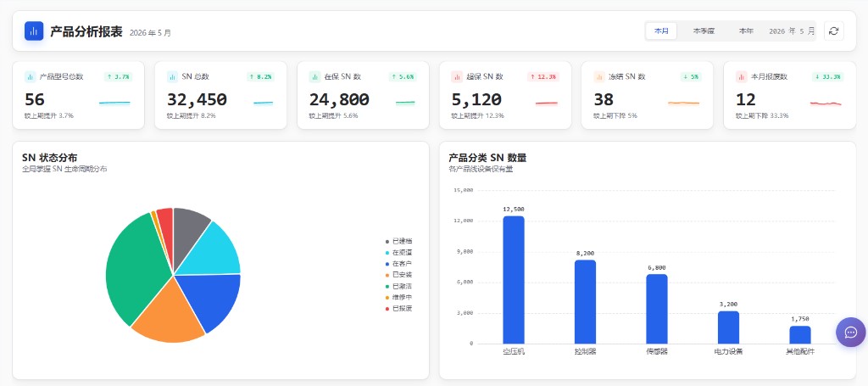Click the 5% downward trend badge
Image resolution: width=868 pixels, height=386 pixels.
click(691, 76)
